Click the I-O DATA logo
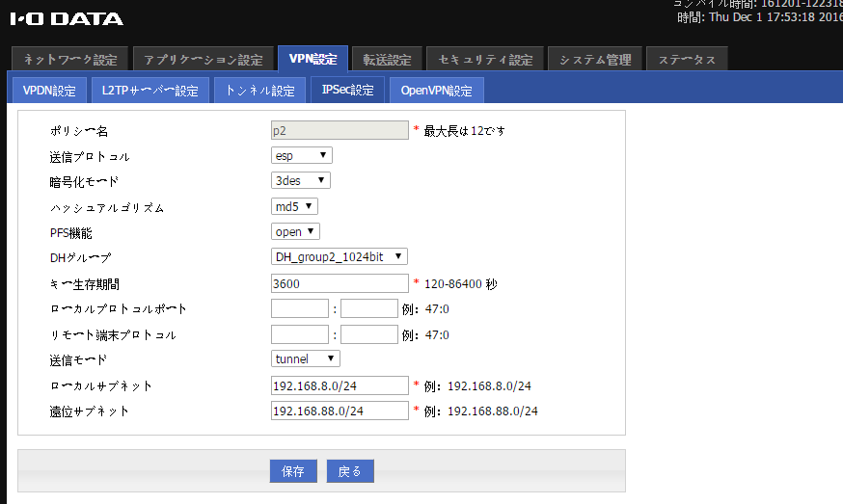 [67, 18]
